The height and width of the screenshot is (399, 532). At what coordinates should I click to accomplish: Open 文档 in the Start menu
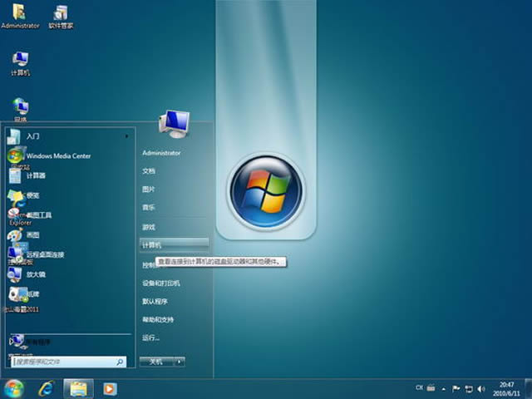(149, 171)
